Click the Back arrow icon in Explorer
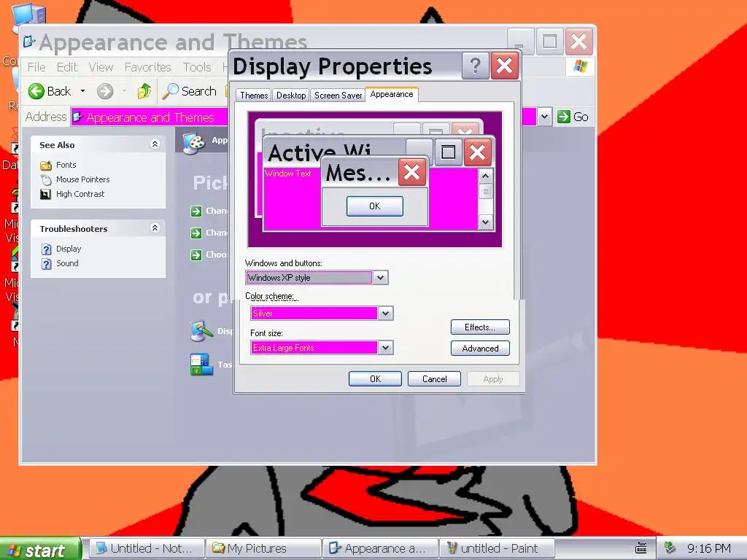The image size is (747, 560). (x=36, y=91)
